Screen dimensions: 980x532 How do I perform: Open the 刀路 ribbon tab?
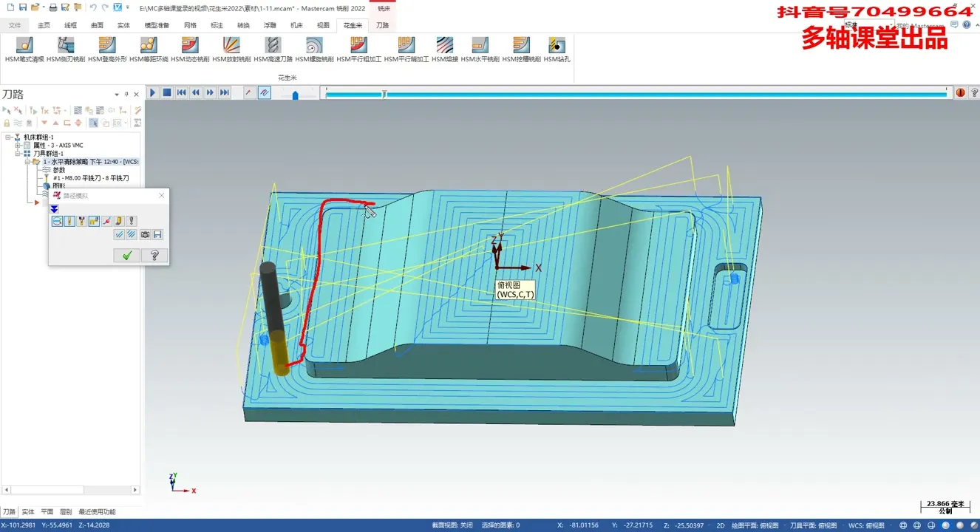(382, 25)
